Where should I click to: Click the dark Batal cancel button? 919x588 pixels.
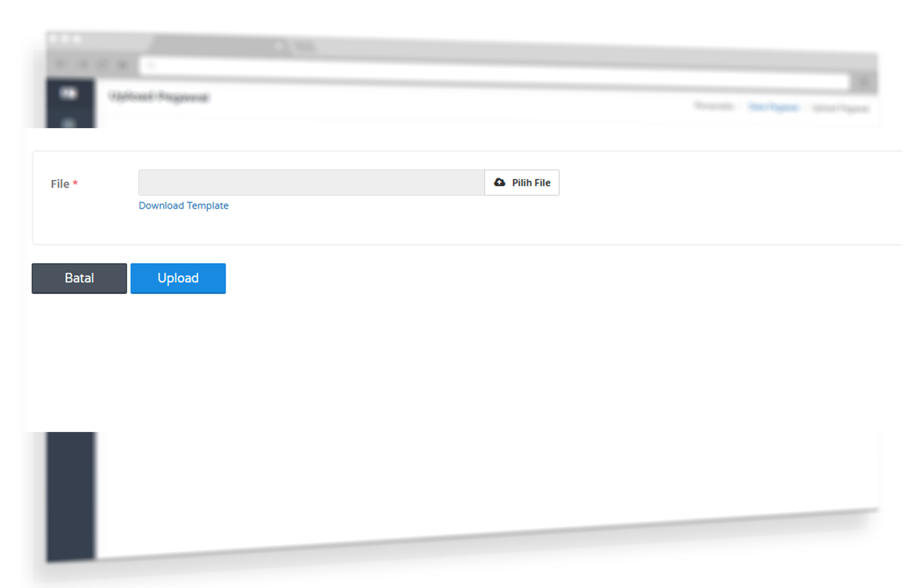pyautogui.click(x=79, y=278)
